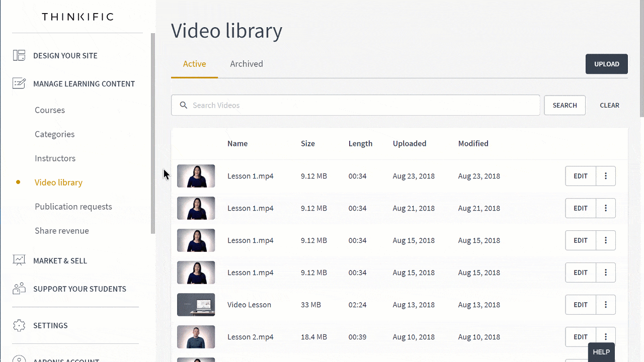Click the Video library page heading
The image size is (644, 362).
(x=226, y=31)
